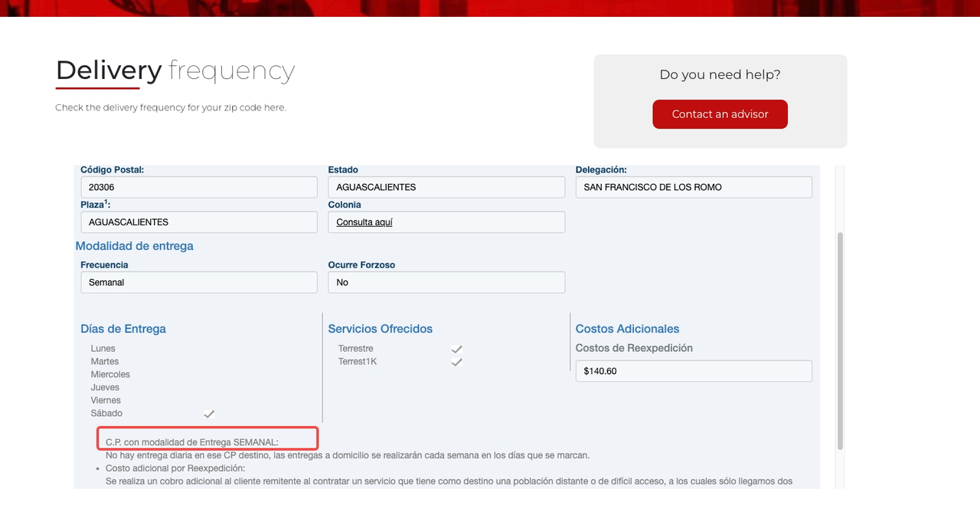The image size is (980, 505).
Task: Click the Costos de Reexpedición amount field
Action: (x=693, y=371)
